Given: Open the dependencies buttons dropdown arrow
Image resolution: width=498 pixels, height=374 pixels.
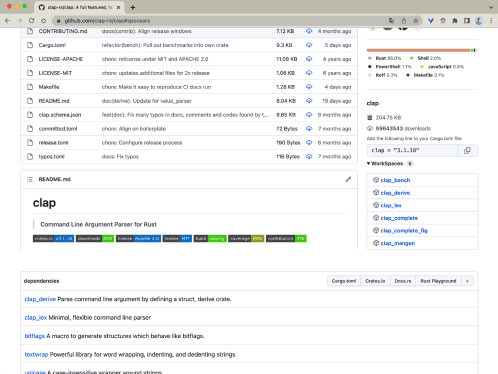Looking at the screenshot, I should coord(467,281).
